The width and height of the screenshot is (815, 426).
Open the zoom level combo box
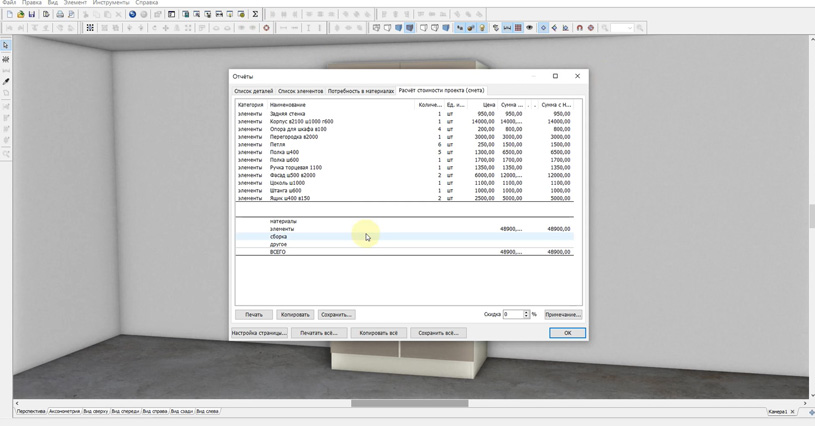coord(622,28)
